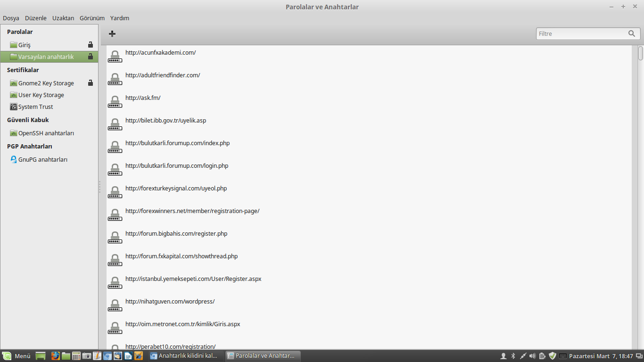
Task: Select the http://acunfxakademi.com/ entry text
Action: point(160,52)
